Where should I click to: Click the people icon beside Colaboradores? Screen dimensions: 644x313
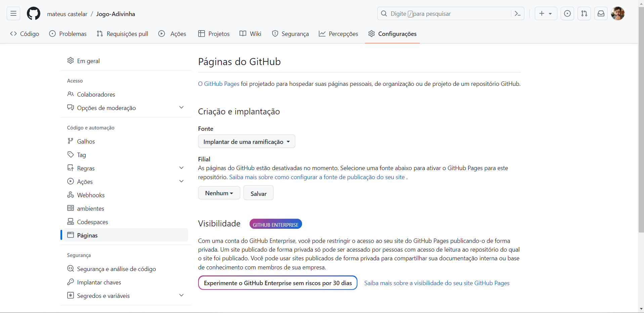tap(71, 94)
